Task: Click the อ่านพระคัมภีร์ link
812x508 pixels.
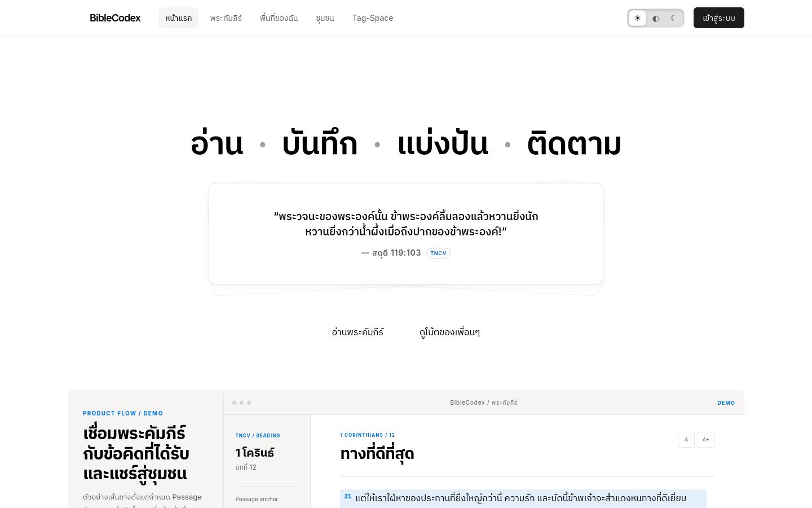Action: click(358, 332)
